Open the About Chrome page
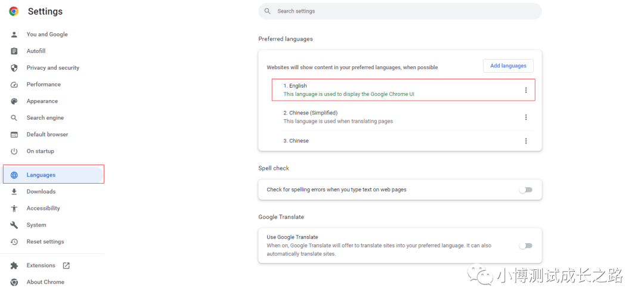This screenshot has height=304, width=644. (x=45, y=283)
